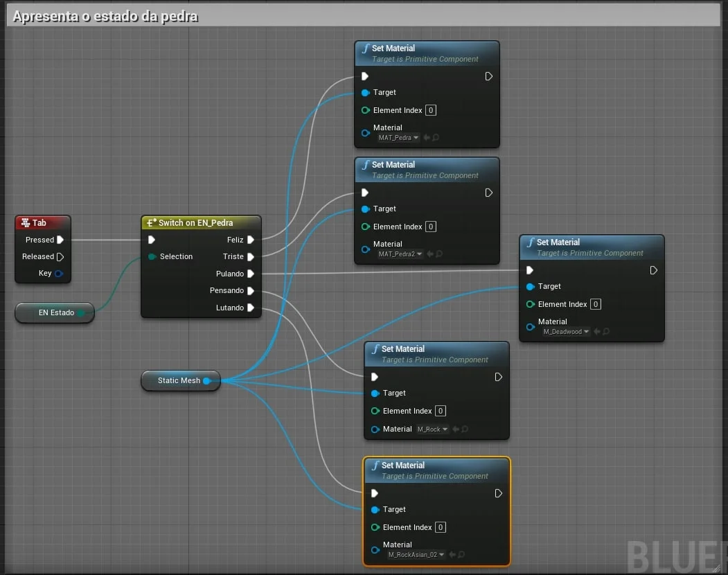Click exec input pin of M_Rock Set Material
Image resolution: width=728 pixels, height=575 pixels.
(375, 377)
